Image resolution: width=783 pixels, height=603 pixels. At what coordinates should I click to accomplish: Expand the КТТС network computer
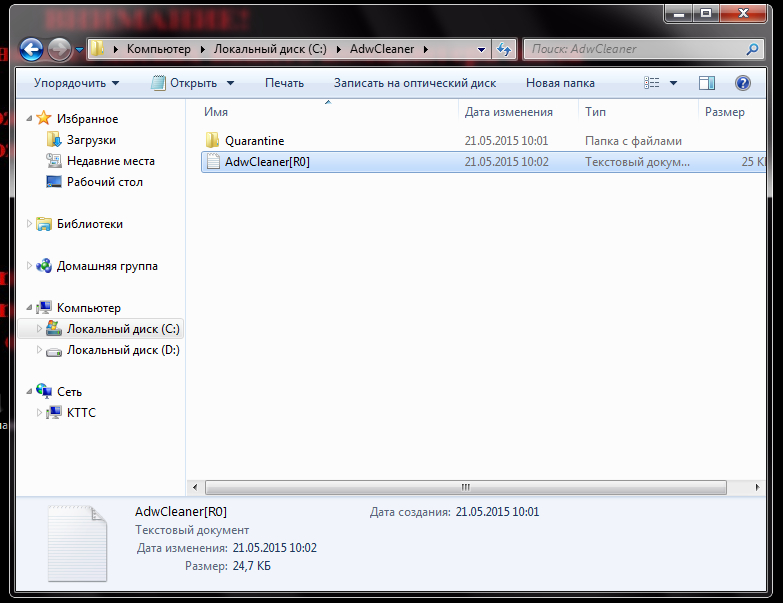click(x=39, y=412)
